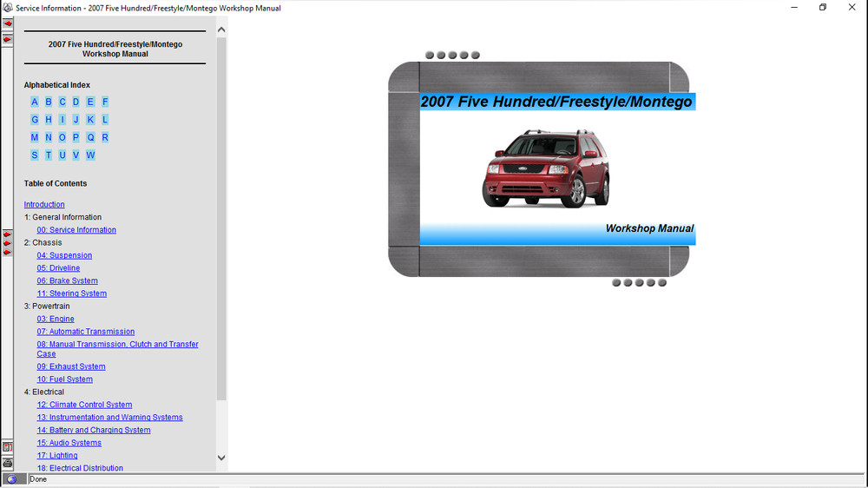Open alphabetical index letter E

coord(90,102)
